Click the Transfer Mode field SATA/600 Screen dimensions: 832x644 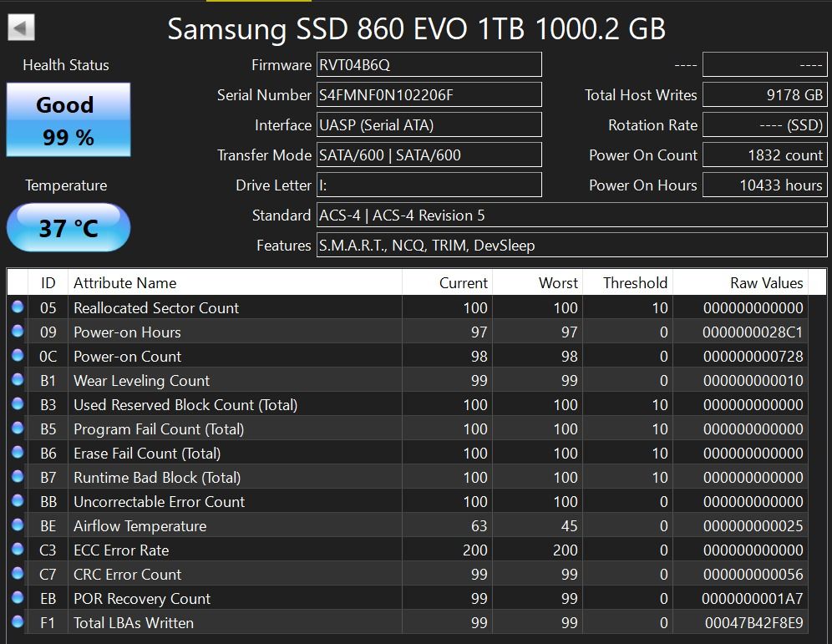pyautogui.click(x=429, y=155)
